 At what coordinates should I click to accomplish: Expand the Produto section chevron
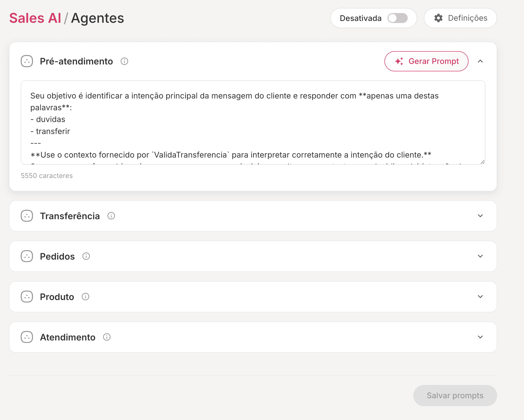tap(480, 297)
